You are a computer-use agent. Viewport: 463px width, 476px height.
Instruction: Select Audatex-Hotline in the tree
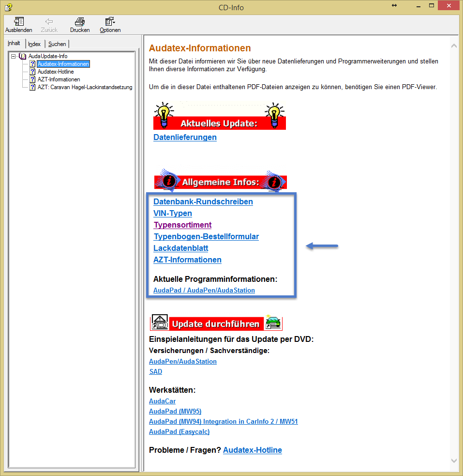tap(56, 72)
